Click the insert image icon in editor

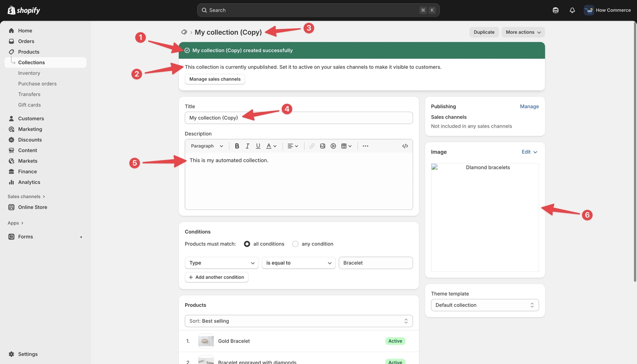tap(322, 146)
